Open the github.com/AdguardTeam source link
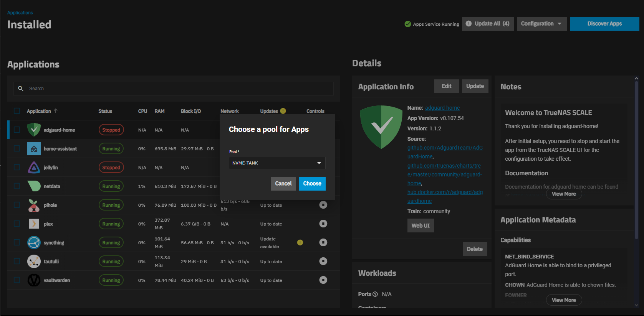 (445, 152)
